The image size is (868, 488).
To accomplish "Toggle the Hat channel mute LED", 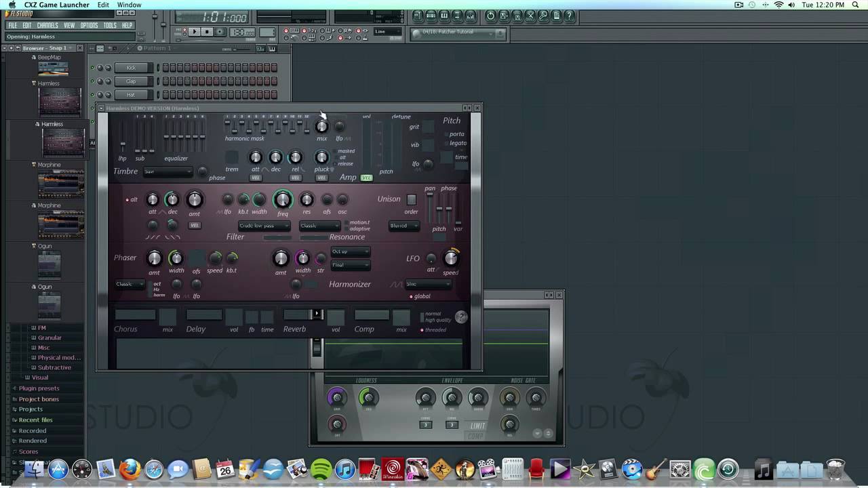I will pos(92,95).
